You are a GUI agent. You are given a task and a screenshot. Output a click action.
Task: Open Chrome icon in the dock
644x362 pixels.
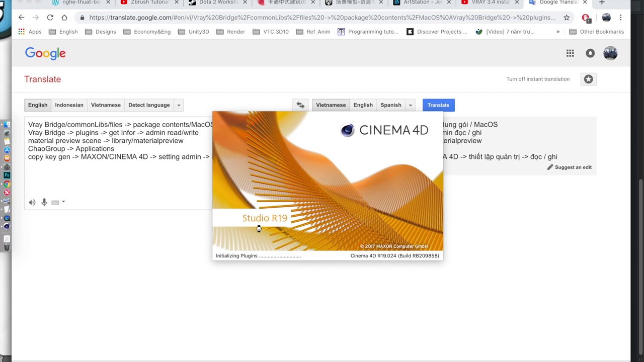pos(7,184)
